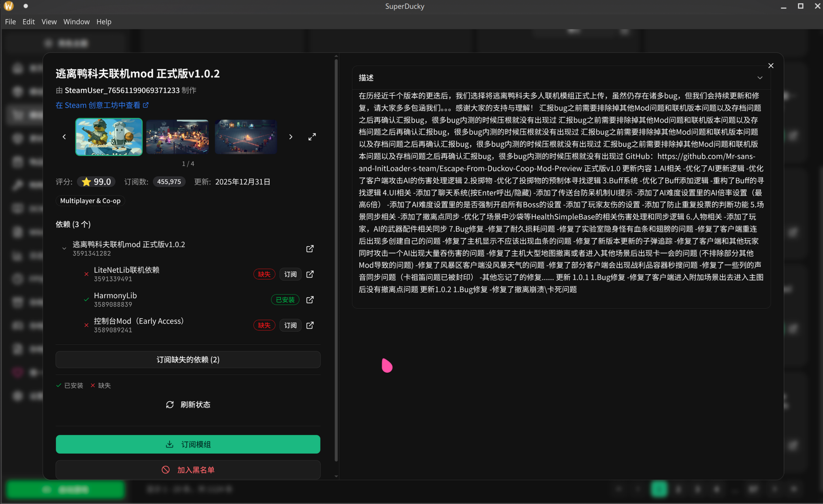The height and width of the screenshot is (504, 823).
Task: Click the external link icon after Steam 创意工坊 text
Action: pos(146,105)
